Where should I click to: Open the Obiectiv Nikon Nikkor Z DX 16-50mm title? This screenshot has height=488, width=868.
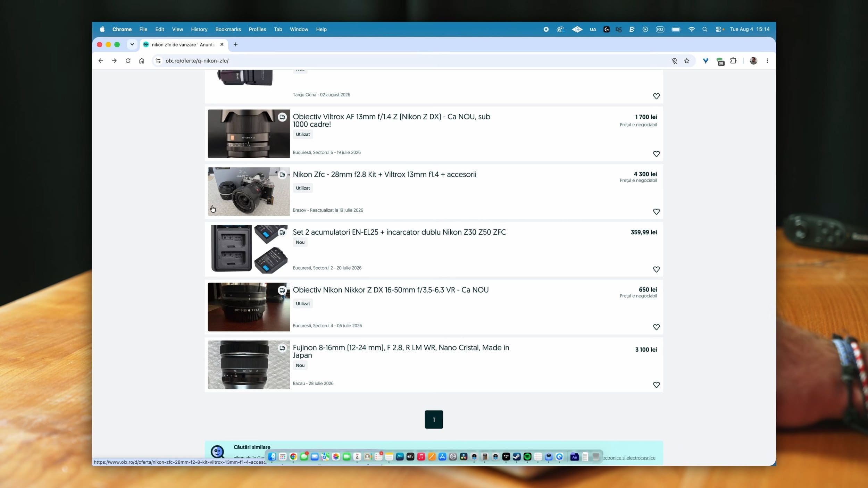(391, 290)
